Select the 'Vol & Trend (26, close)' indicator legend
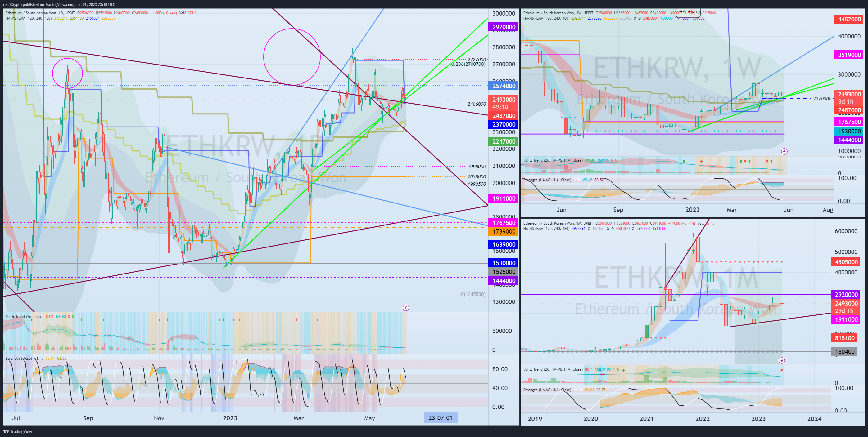Image resolution: width=868 pixels, height=437 pixels. [24, 316]
